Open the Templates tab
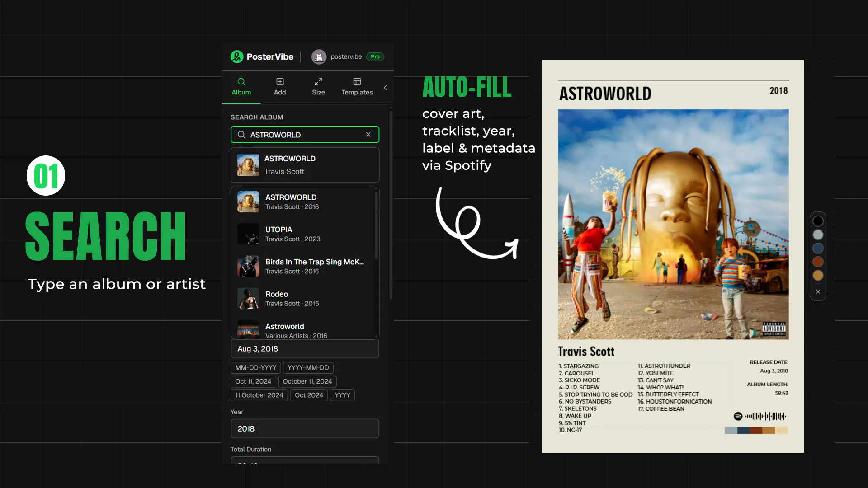This screenshot has height=488, width=868. 357,87
